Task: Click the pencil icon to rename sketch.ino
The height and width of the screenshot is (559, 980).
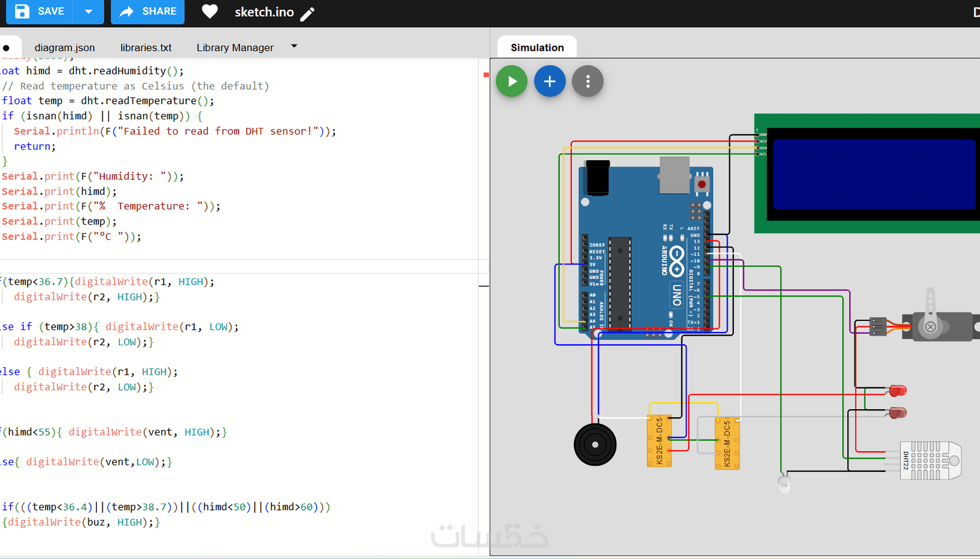Action: [x=308, y=14]
